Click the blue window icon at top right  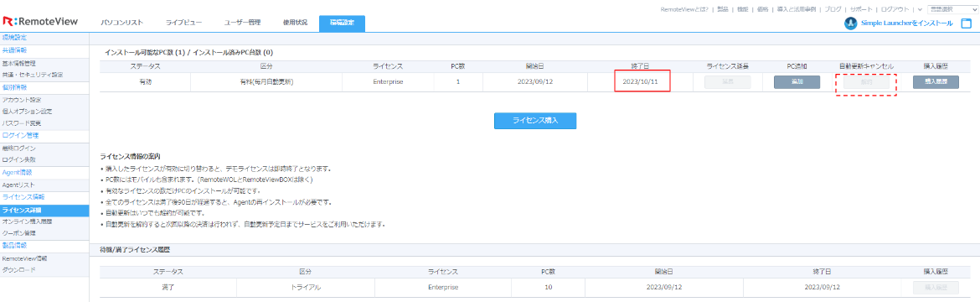pyautogui.click(x=966, y=23)
